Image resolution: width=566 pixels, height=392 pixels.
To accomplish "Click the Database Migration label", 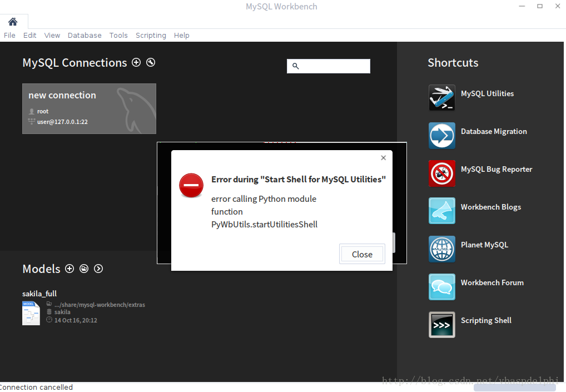I will 494,131.
